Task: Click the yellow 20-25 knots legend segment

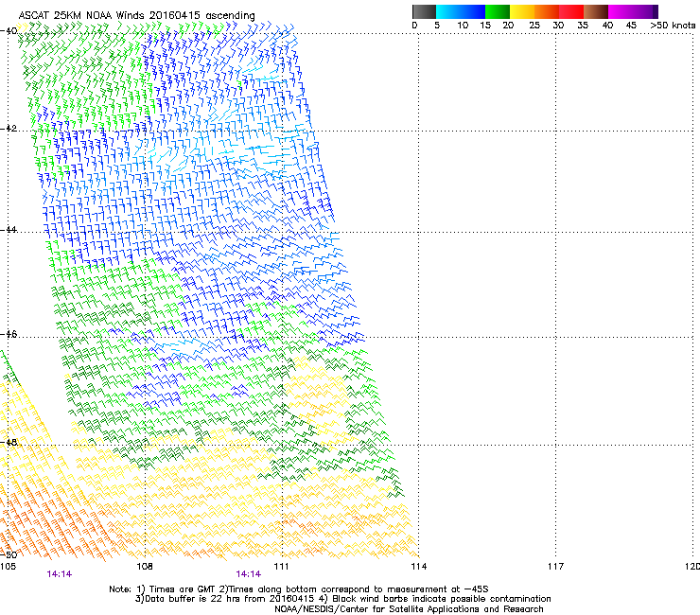Action: pos(522,11)
